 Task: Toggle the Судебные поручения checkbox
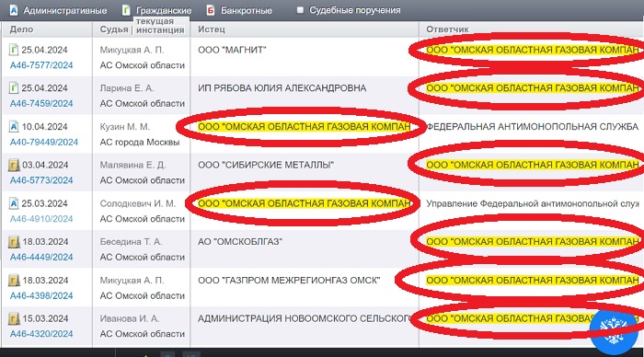[x=300, y=10]
